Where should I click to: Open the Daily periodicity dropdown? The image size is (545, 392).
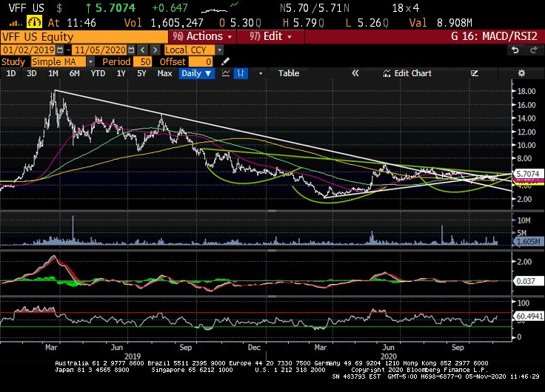[196, 73]
